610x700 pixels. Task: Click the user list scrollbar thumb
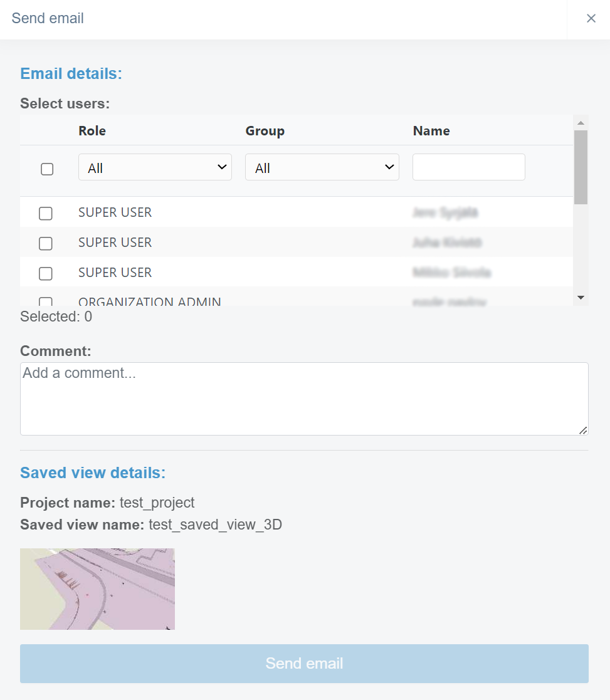(x=581, y=167)
